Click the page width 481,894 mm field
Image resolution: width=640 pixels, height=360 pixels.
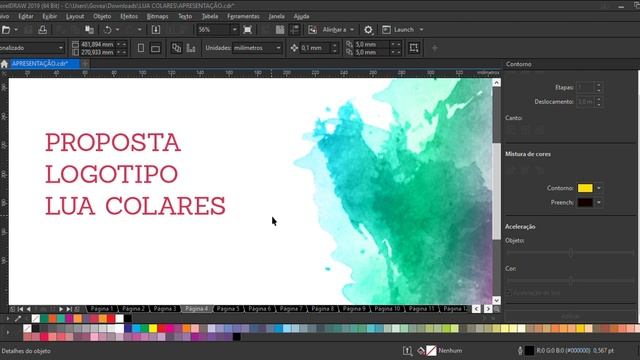tap(97, 44)
